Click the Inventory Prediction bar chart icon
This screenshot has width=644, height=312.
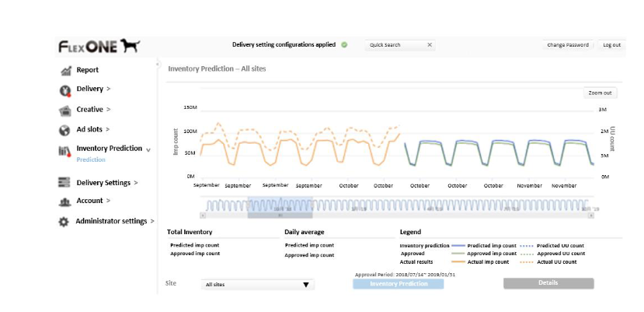(x=65, y=151)
